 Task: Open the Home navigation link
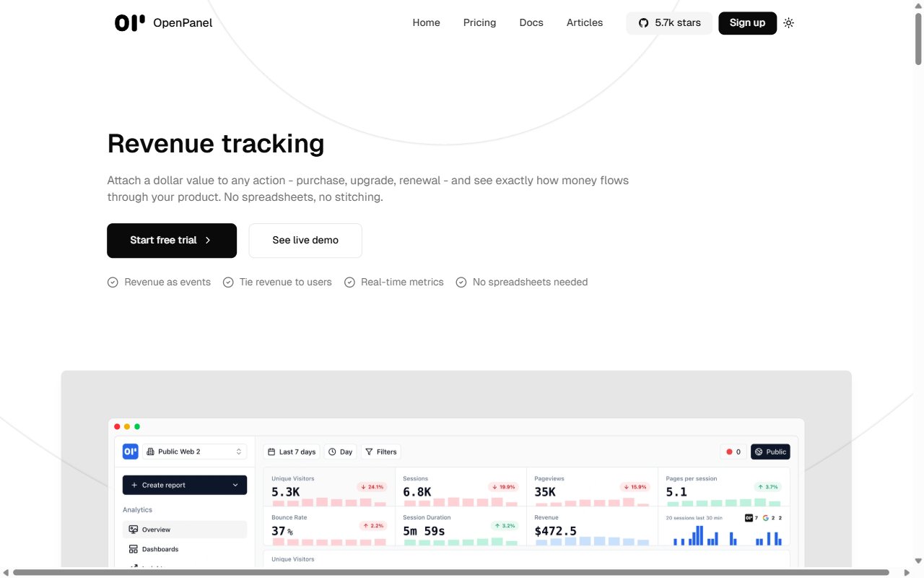point(426,22)
